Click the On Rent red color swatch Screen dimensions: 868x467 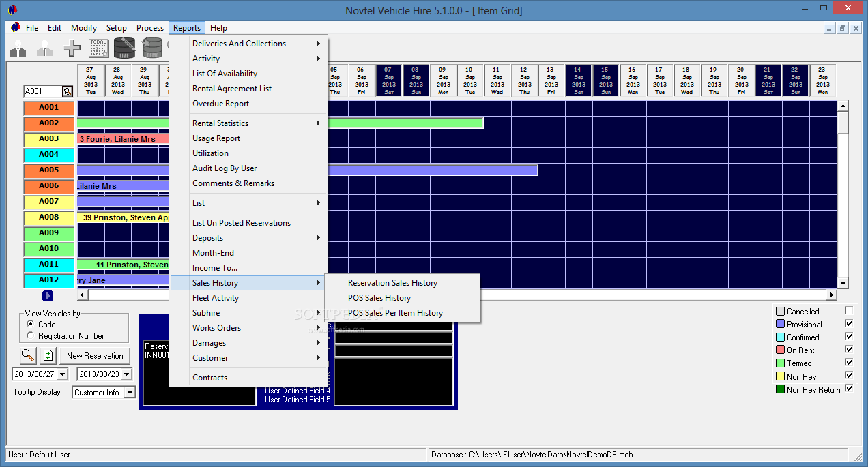coord(780,350)
